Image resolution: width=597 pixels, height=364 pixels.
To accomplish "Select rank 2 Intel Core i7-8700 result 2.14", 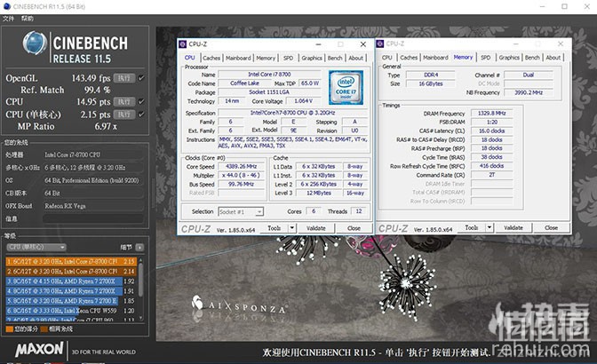I will 71,272.
